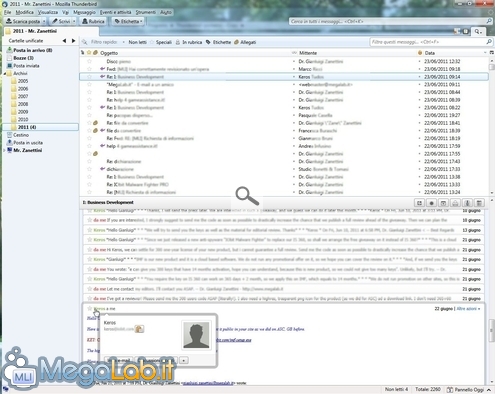The height and width of the screenshot is (394, 495).
Task: Star the MegaLab.it E-mail a un amico message
Action: 89,84
